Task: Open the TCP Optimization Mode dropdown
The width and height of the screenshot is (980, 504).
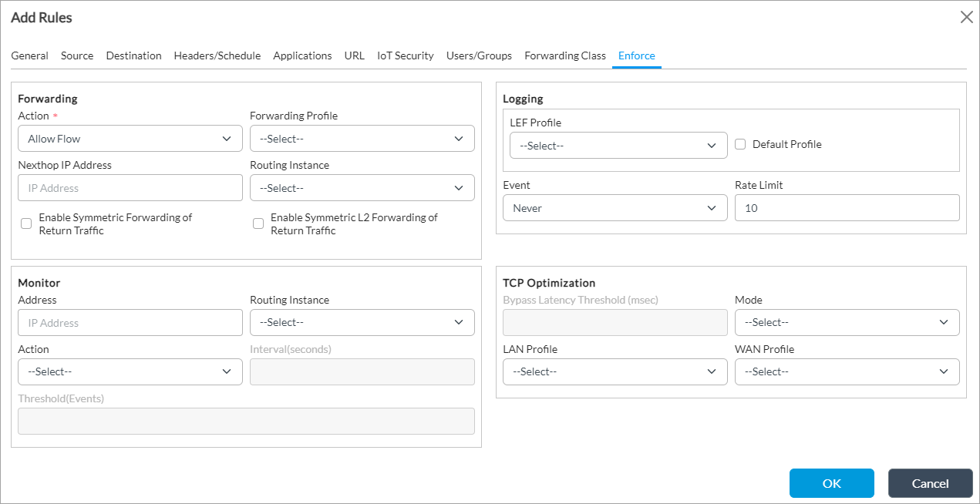Action: [847, 322]
